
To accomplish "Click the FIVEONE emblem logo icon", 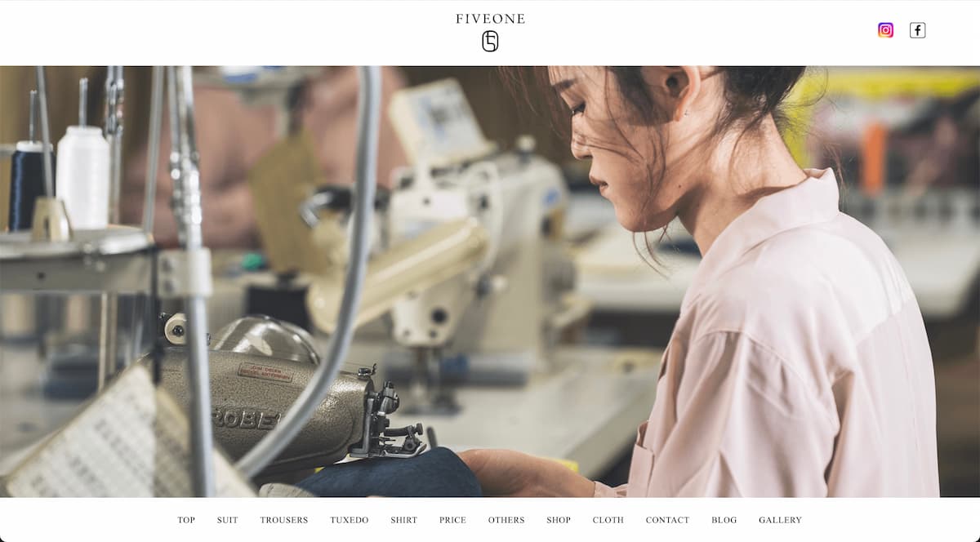I will coord(490,42).
